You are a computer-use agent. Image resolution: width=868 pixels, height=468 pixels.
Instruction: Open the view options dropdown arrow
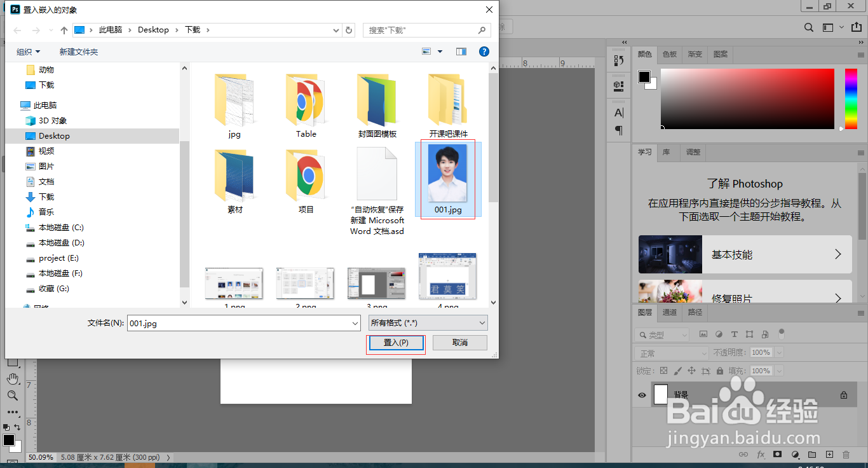(440, 52)
